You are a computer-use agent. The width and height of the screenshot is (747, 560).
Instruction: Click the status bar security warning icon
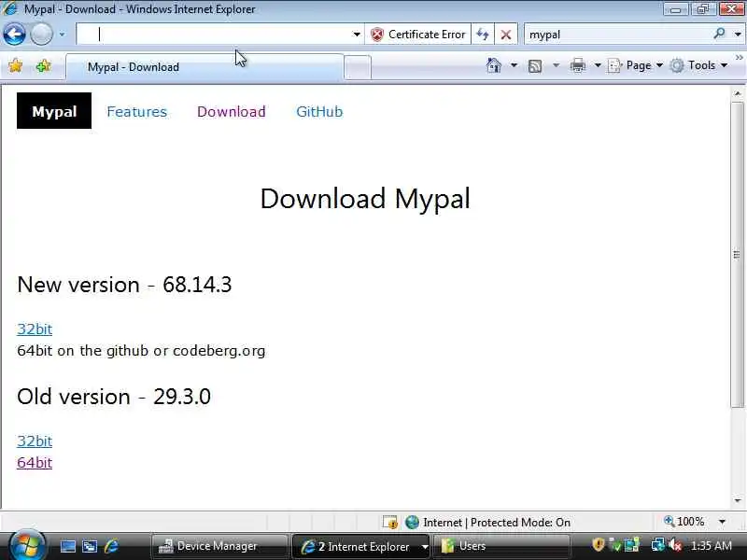pos(390,523)
